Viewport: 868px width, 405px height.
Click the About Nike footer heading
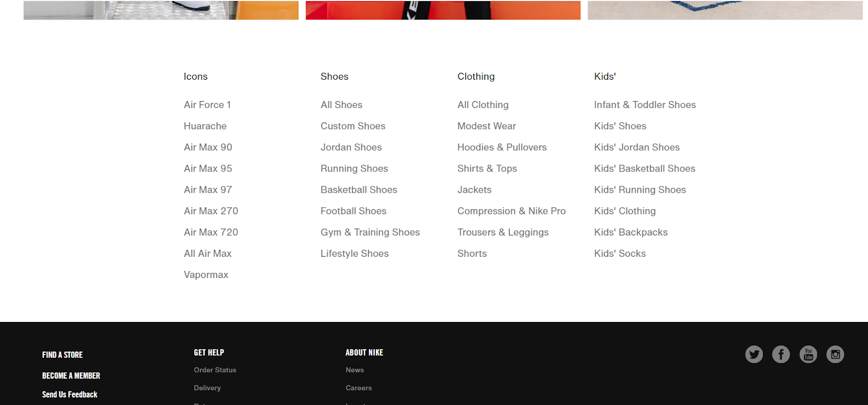[x=364, y=352]
